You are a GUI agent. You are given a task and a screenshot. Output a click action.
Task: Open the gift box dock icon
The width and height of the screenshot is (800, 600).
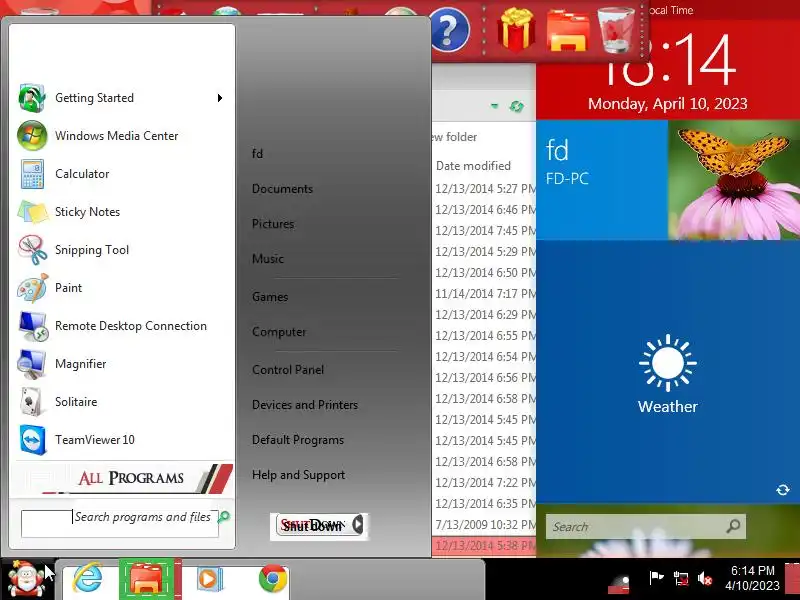tap(516, 30)
